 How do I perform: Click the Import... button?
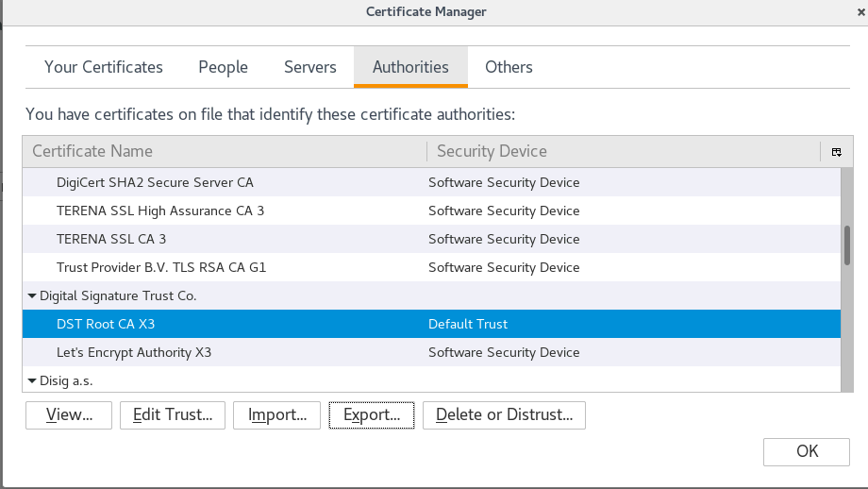click(277, 414)
